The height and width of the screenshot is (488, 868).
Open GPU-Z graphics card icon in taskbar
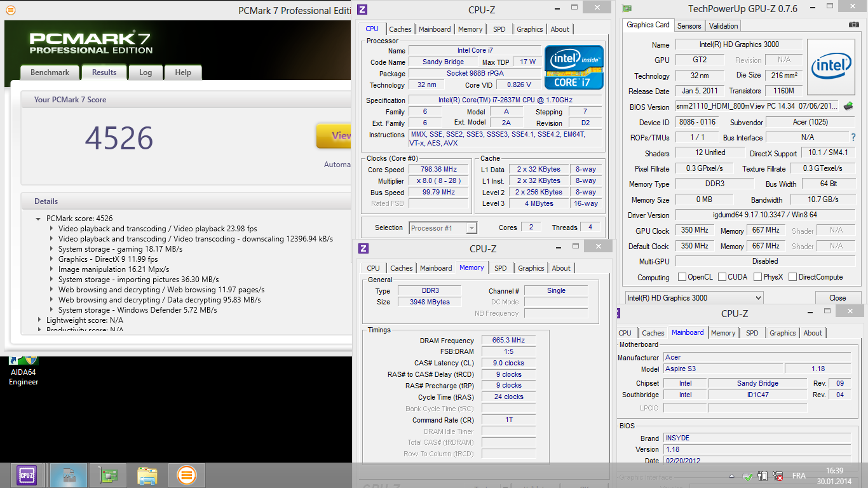click(x=108, y=475)
